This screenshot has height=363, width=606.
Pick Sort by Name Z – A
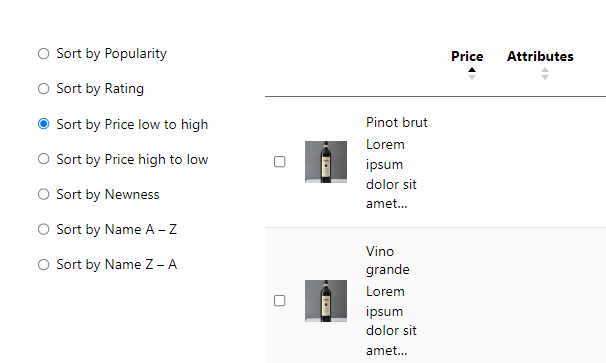click(44, 264)
